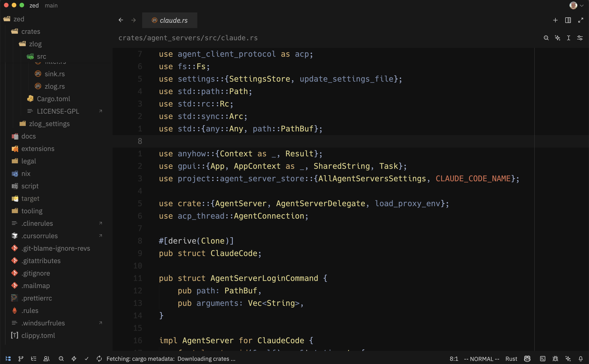Collapse the zlog folder

coord(56,44)
